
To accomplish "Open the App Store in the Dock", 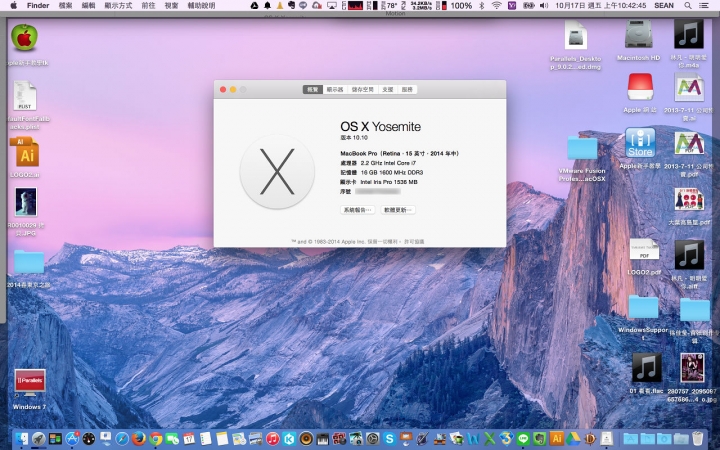I will tap(72, 439).
